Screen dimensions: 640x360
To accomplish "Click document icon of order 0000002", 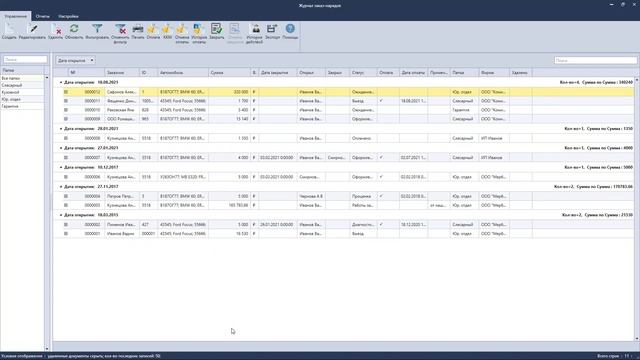I will point(66,224).
